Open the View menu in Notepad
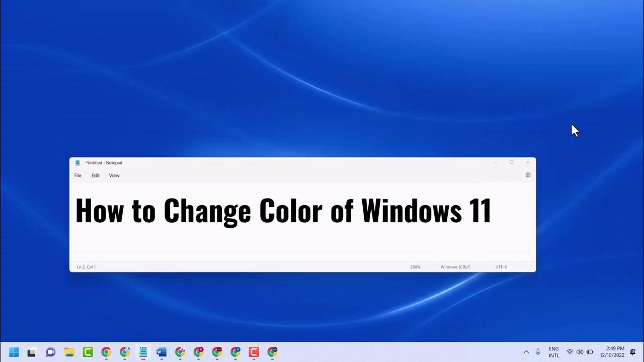This screenshot has height=362, width=644. (x=114, y=175)
